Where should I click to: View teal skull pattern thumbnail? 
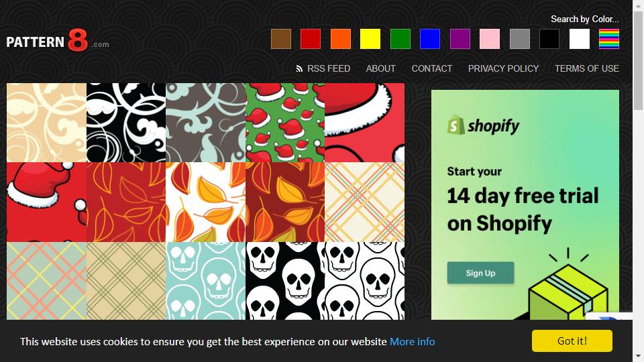tap(206, 281)
